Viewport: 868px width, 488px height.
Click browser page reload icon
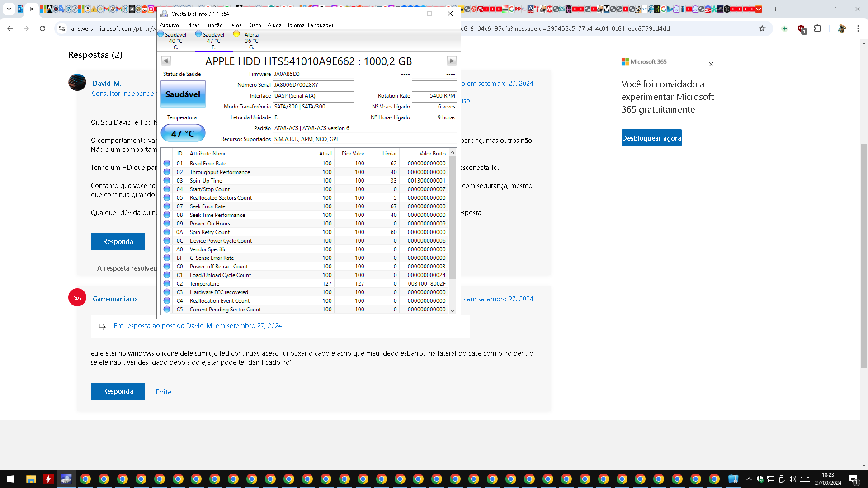pos(42,28)
